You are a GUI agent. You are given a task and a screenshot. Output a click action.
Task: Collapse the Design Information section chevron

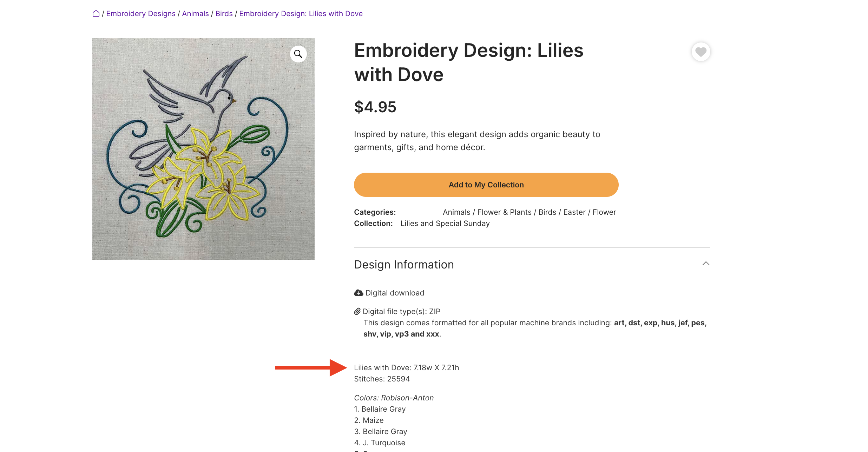click(706, 264)
